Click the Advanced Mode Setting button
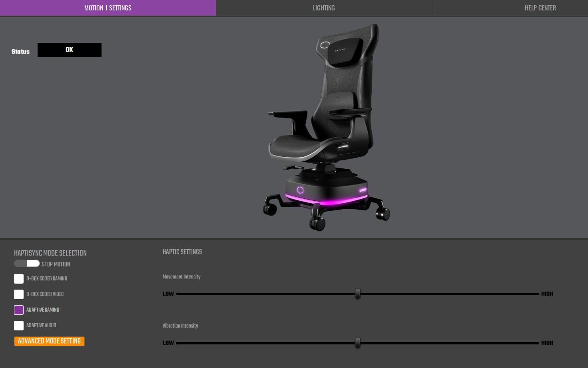Image resolution: width=588 pixels, height=368 pixels. pos(49,341)
